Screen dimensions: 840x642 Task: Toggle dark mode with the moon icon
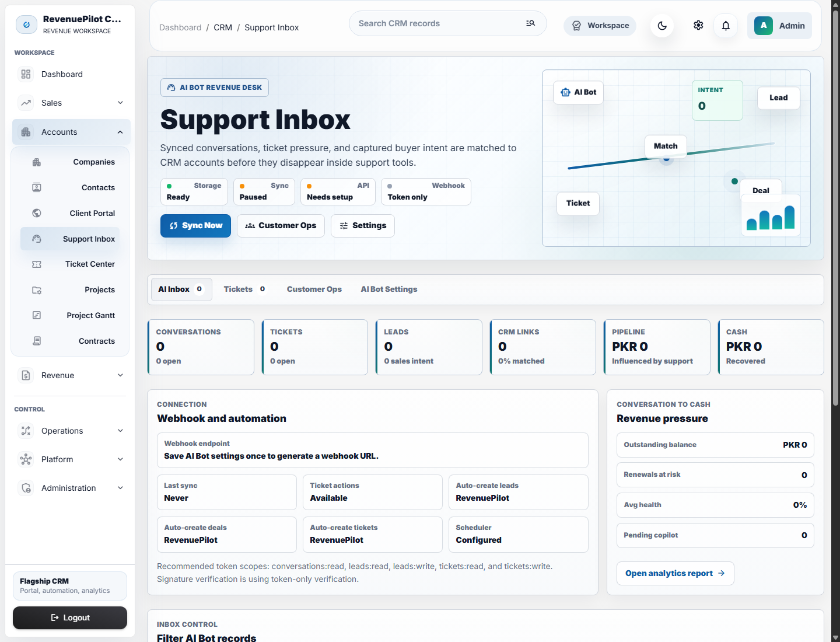tap(662, 26)
